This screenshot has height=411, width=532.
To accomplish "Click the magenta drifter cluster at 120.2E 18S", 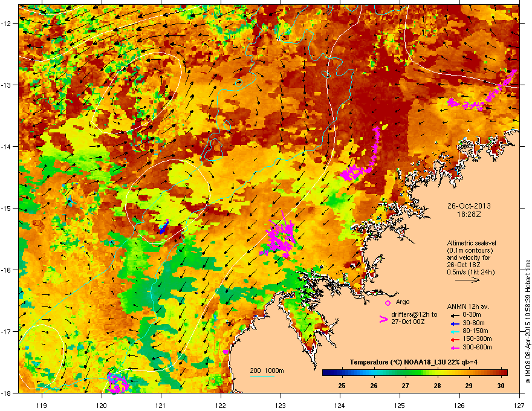I will click(117, 383).
